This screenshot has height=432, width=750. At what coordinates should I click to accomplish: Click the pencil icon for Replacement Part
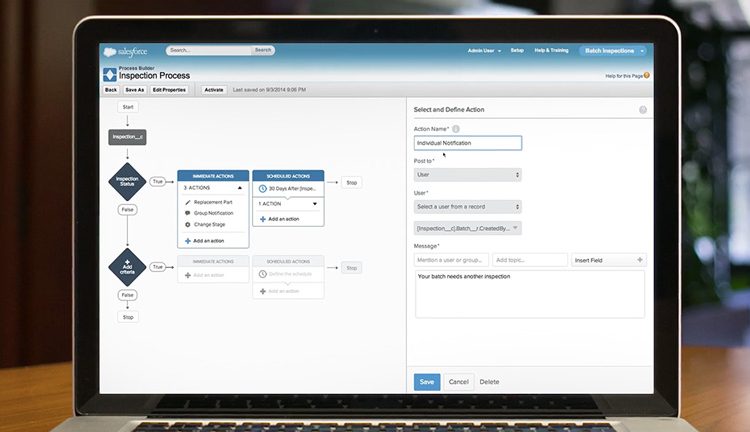coord(188,202)
